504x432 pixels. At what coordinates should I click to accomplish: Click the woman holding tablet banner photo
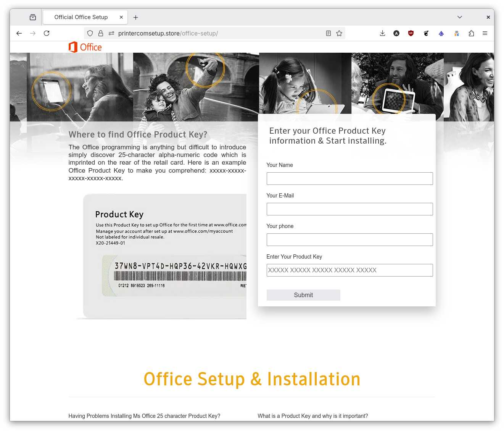click(80, 87)
